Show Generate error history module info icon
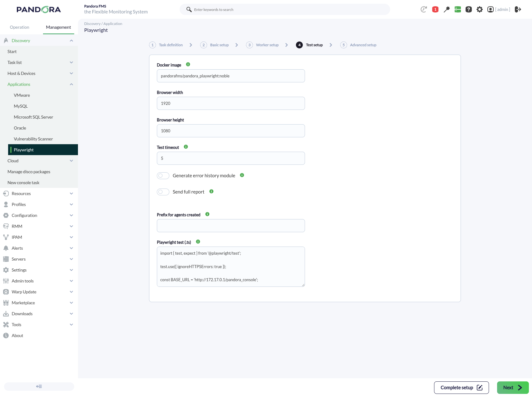This screenshot has width=532, height=397. coord(242,175)
